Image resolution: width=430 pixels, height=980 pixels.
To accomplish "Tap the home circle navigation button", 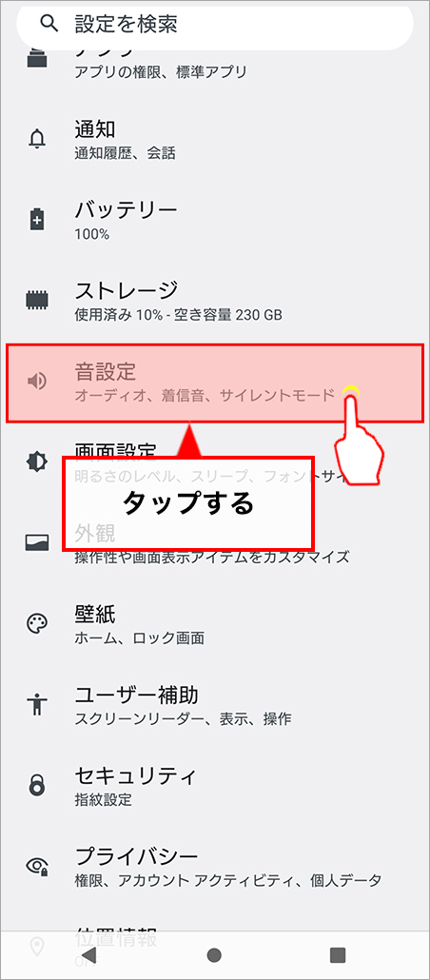I will 214,954.
